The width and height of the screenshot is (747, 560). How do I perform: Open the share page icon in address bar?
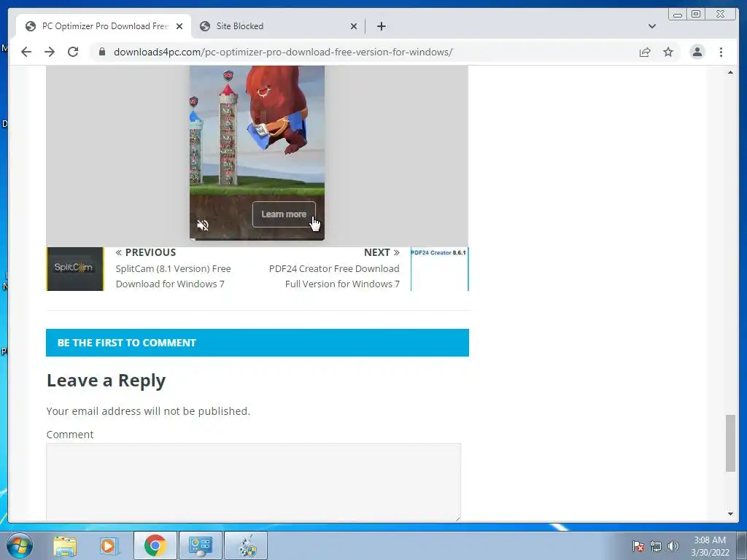(x=645, y=52)
